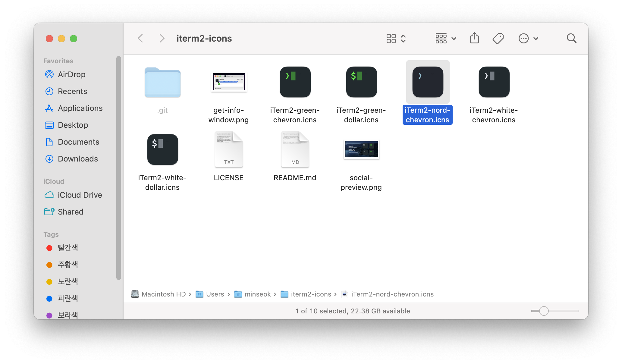Go forward with the right chevron button
Image resolution: width=622 pixels, height=364 pixels.
(x=162, y=38)
